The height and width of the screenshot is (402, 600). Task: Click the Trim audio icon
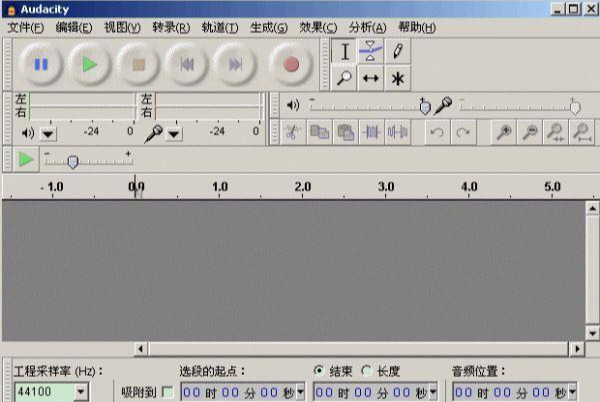pos(372,132)
